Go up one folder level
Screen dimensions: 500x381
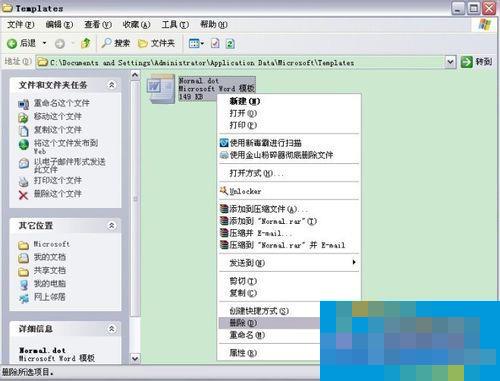point(86,43)
